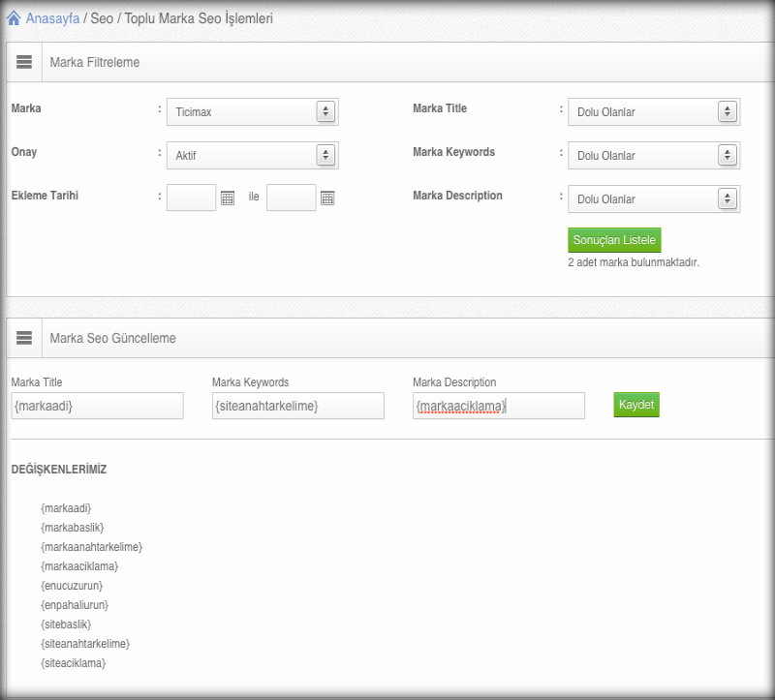Click the {sitebaslik} variable in the list

(66, 624)
